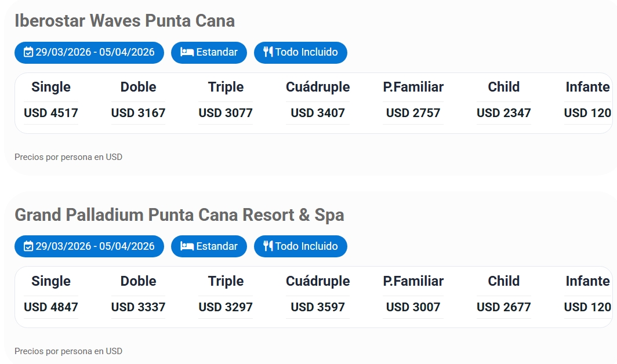Click calendar icon in Grand Palladium date badge
Viewport: 617px width, 364px height.
[28, 246]
